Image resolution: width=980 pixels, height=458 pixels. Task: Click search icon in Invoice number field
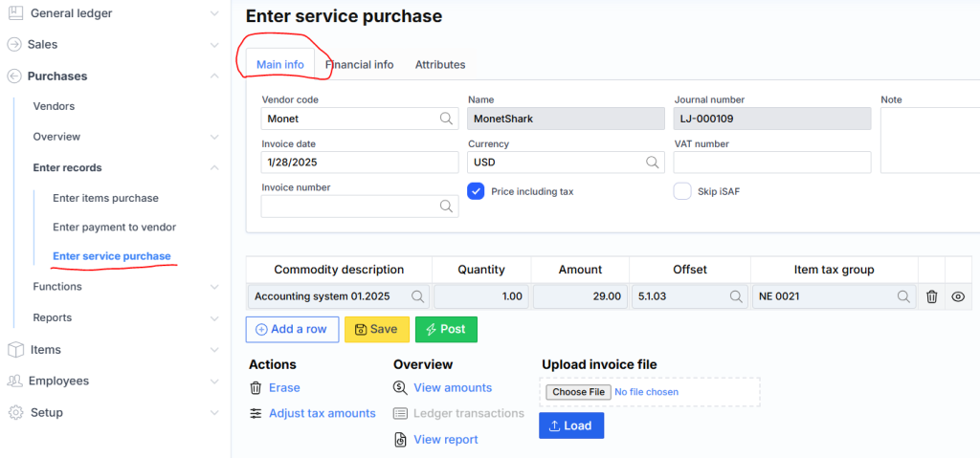click(446, 207)
